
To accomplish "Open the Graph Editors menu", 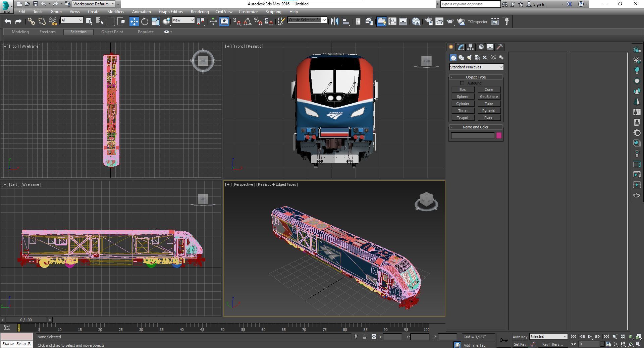I will (171, 12).
